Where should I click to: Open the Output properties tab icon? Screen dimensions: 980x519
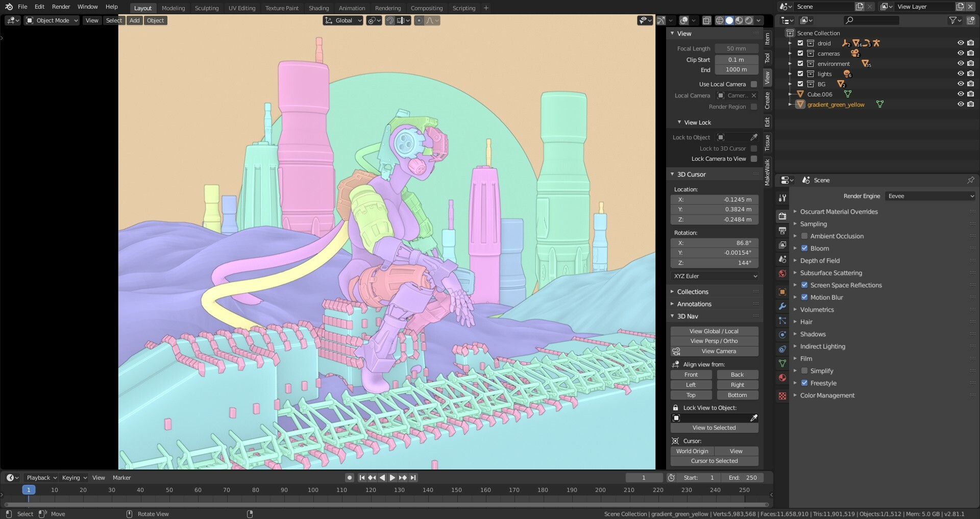(782, 231)
